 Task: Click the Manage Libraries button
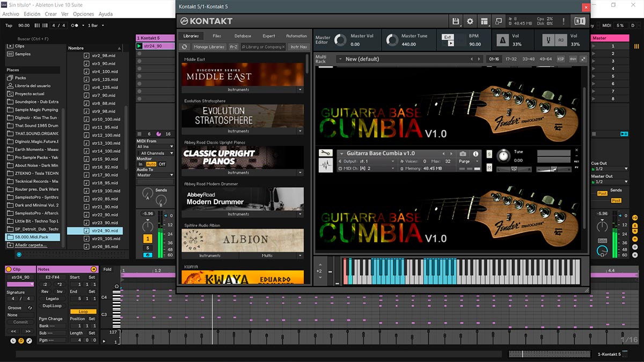pos(209,47)
